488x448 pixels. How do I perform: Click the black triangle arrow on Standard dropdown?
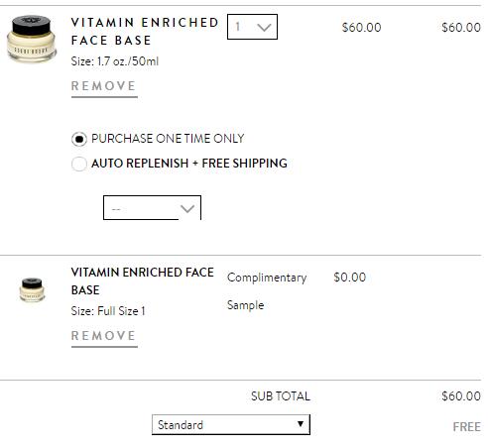[x=301, y=424]
